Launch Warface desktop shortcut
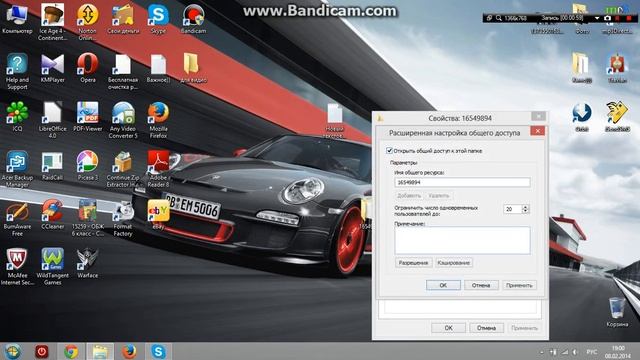Viewport: 640px width, 360px height. (87, 264)
